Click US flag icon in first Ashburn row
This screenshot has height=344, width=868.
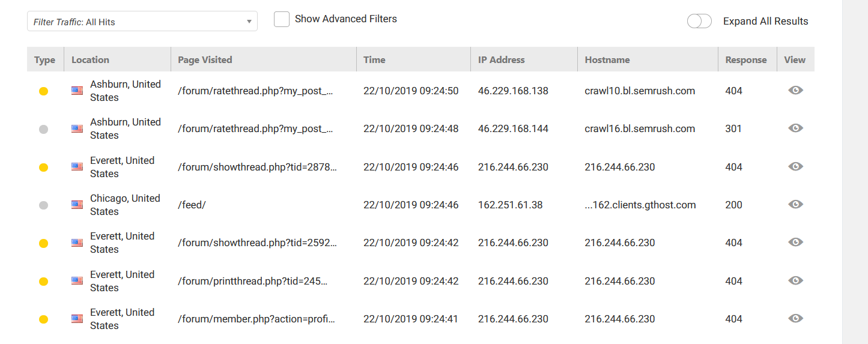pos(77,91)
